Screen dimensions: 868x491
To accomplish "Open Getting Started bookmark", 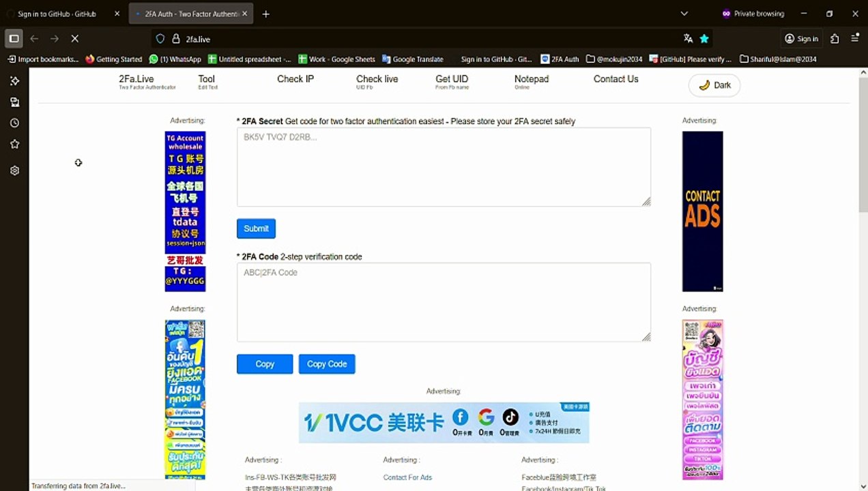I will click(114, 59).
